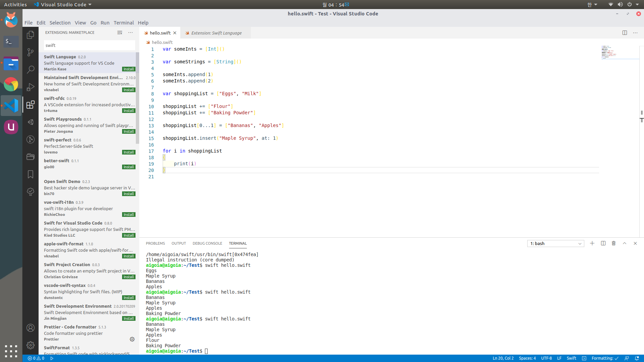644x362 pixels.
Task: Maximize terminal panel with chevron up
Action: (x=625, y=243)
